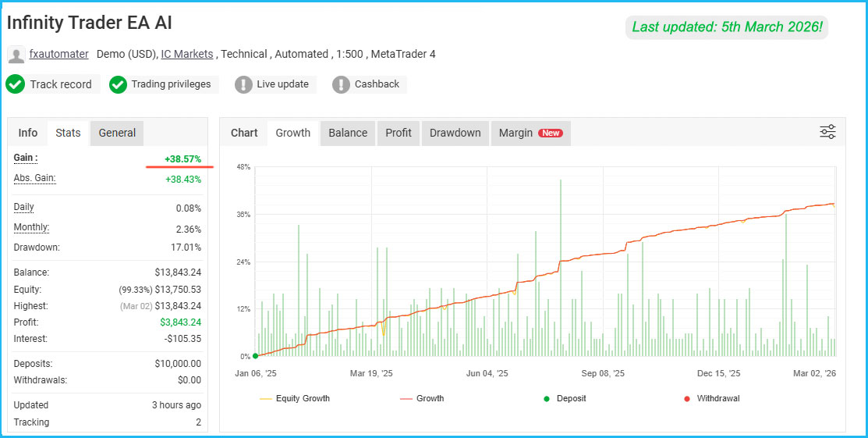Click the 0.08% daily value
Image resolution: width=868 pixels, height=438 pixels.
[x=188, y=208]
